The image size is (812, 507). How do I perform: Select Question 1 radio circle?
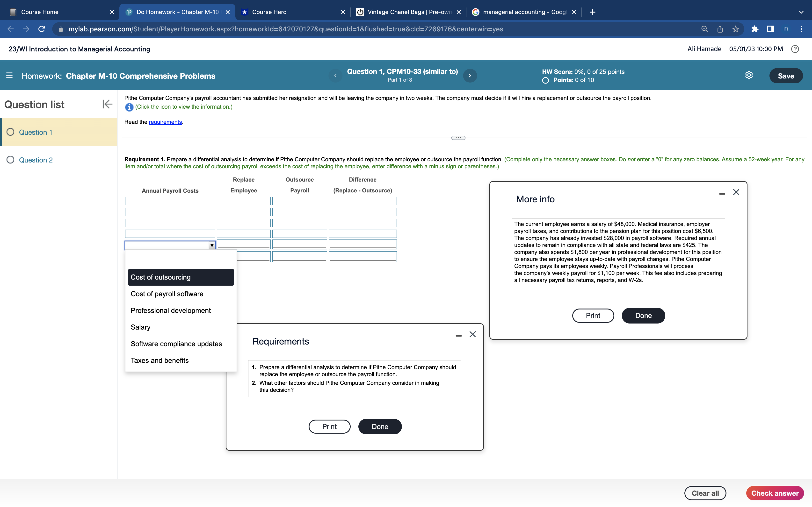pyautogui.click(x=11, y=132)
